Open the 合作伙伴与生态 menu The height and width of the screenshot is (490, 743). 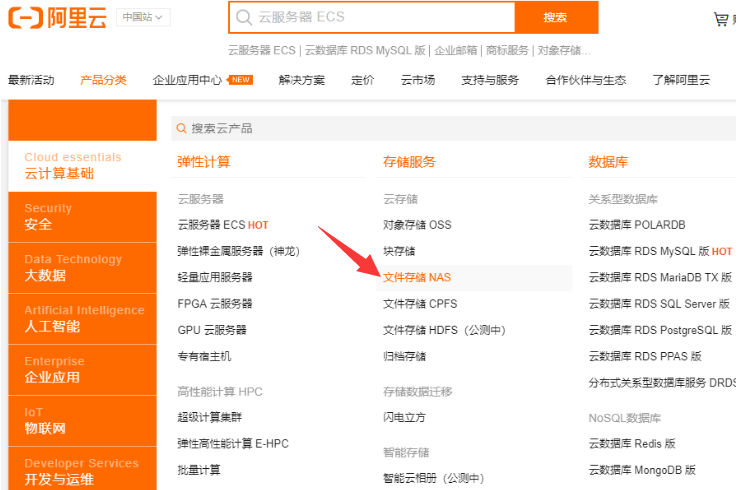point(586,80)
